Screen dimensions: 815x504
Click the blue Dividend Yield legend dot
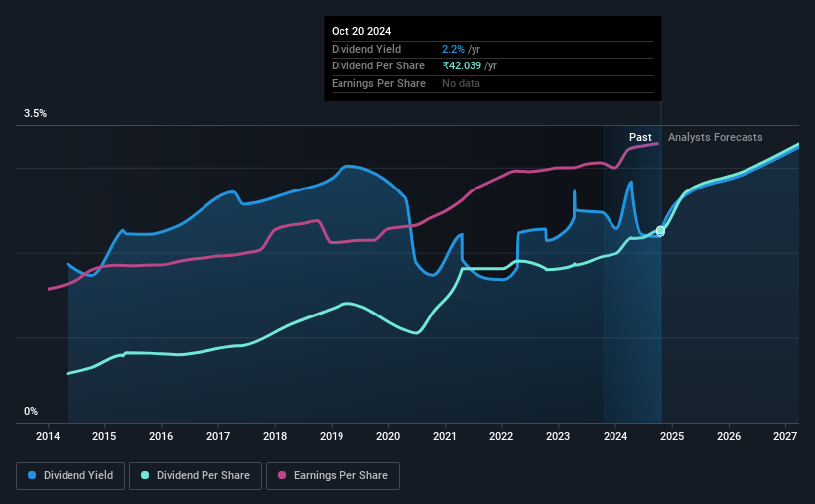(x=32, y=475)
